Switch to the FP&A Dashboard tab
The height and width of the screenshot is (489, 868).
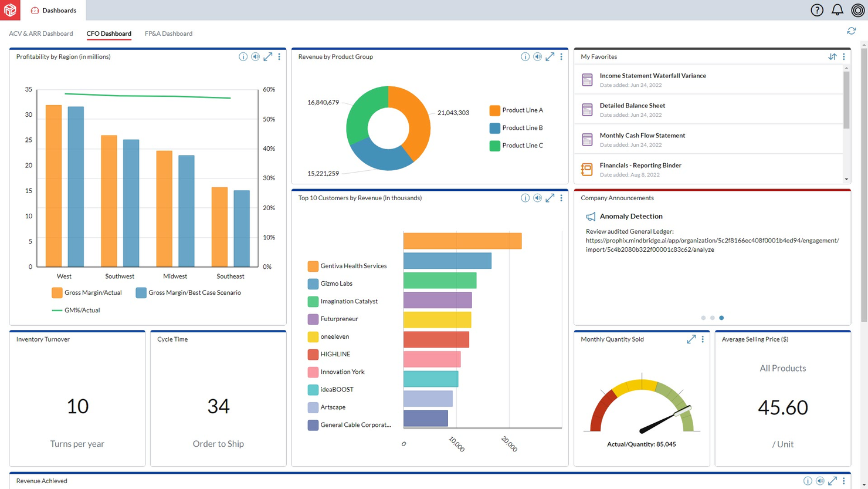[x=168, y=33]
